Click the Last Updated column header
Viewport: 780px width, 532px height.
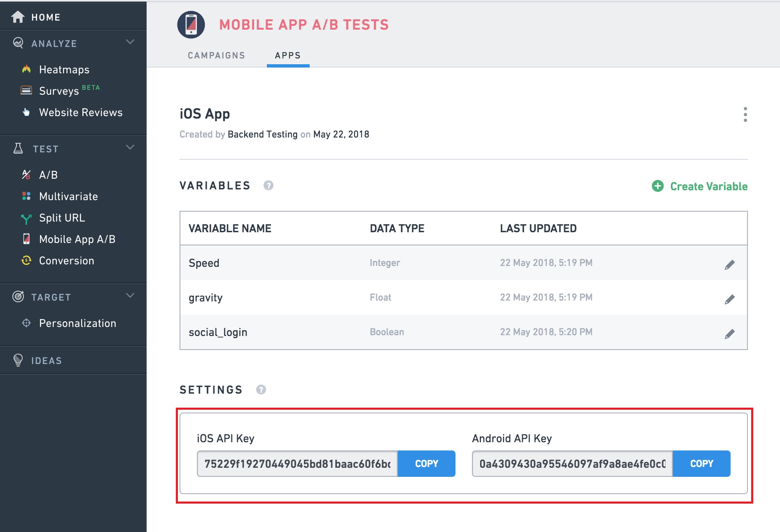pos(538,229)
